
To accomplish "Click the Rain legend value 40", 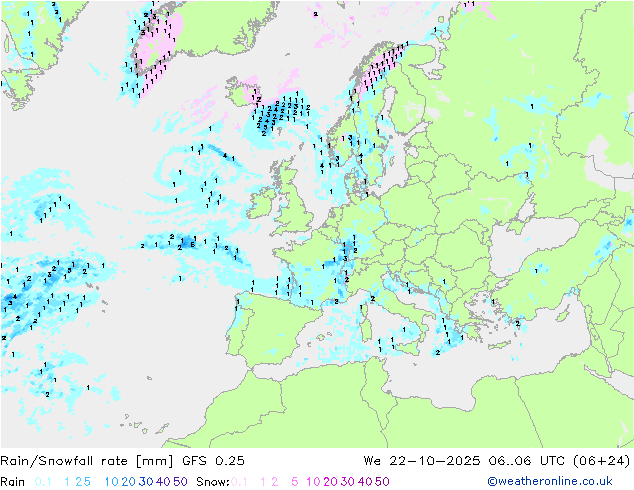I will click(163, 482).
